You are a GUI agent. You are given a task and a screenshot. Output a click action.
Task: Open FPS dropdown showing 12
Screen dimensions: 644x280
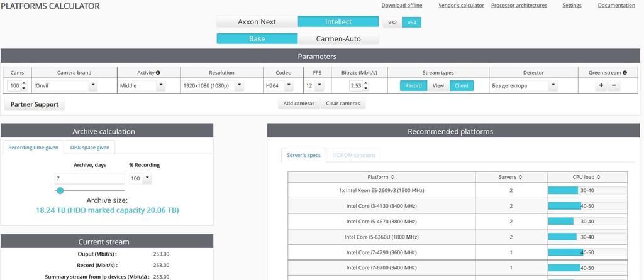[x=314, y=85]
